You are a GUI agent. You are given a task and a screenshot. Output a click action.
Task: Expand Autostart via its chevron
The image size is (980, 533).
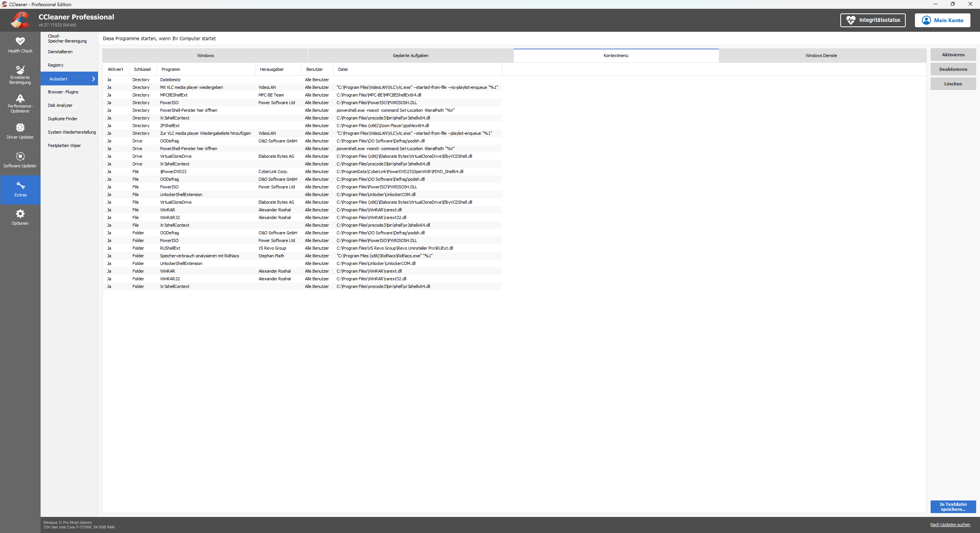93,78
